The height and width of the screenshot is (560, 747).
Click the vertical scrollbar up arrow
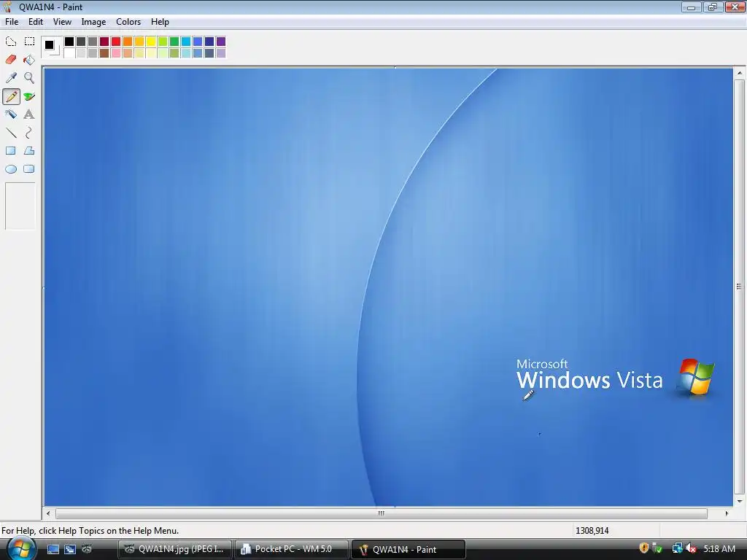coord(740,74)
